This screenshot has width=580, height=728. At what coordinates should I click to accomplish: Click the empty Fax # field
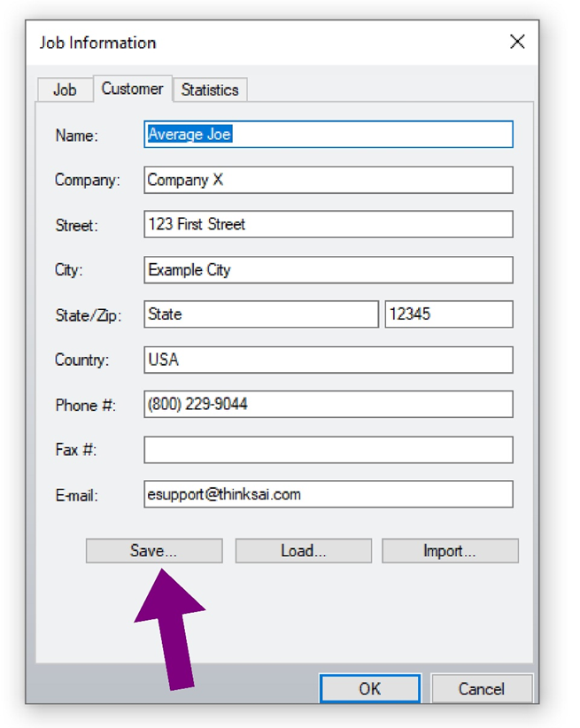click(x=329, y=450)
